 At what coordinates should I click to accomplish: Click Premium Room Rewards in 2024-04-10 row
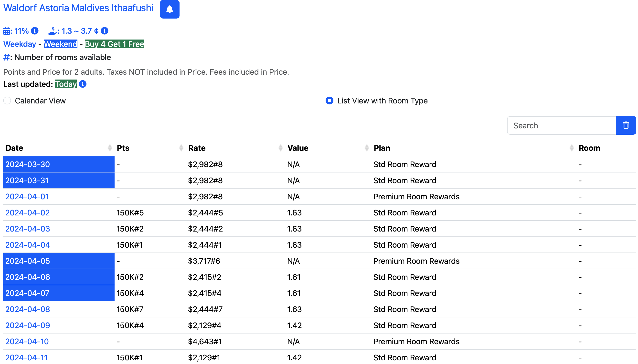point(416,342)
